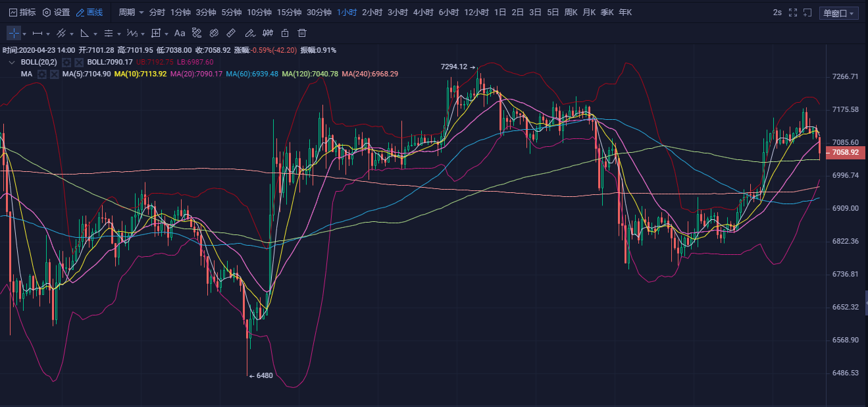Toggle the 指标 indicators panel
Viewport: 868px width, 407px height.
(22, 13)
